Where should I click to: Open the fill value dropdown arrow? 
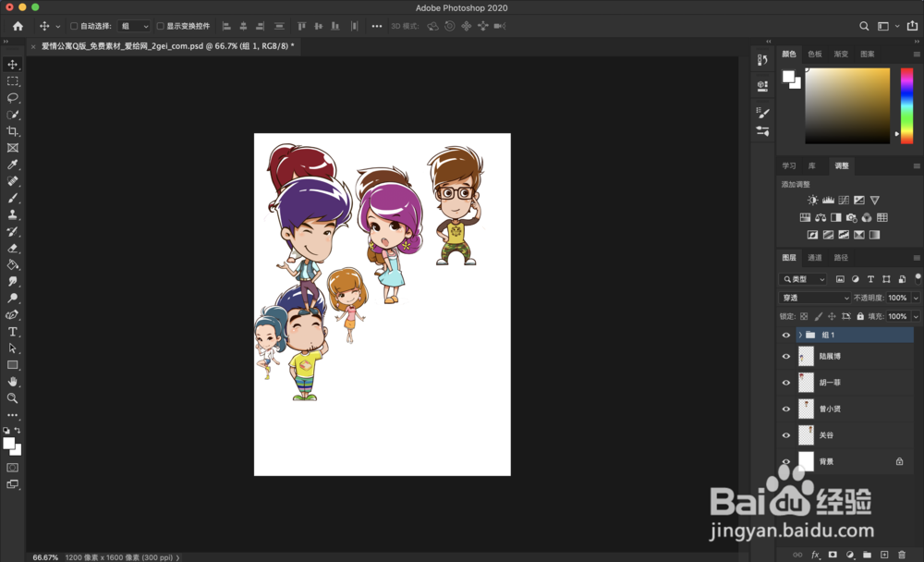(x=916, y=316)
